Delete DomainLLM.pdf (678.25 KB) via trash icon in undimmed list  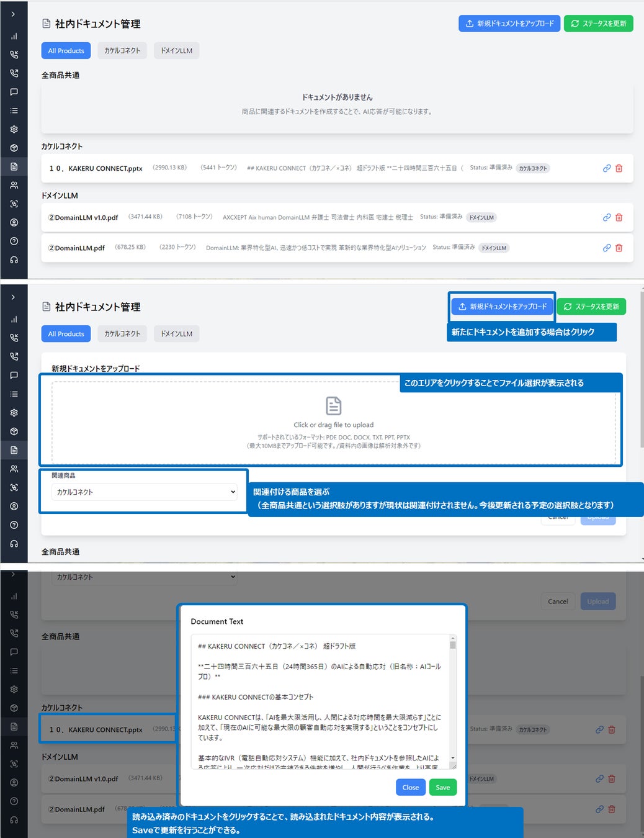click(619, 248)
